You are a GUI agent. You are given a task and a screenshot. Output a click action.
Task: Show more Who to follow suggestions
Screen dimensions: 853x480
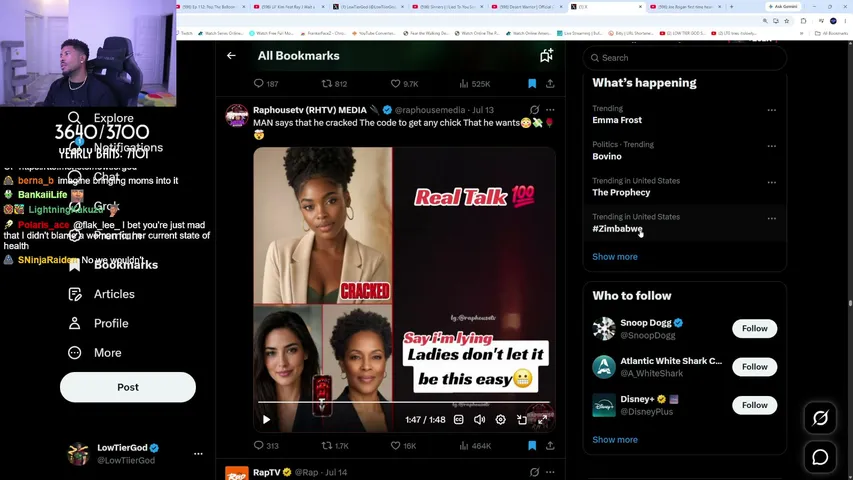(x=615, y=439)
